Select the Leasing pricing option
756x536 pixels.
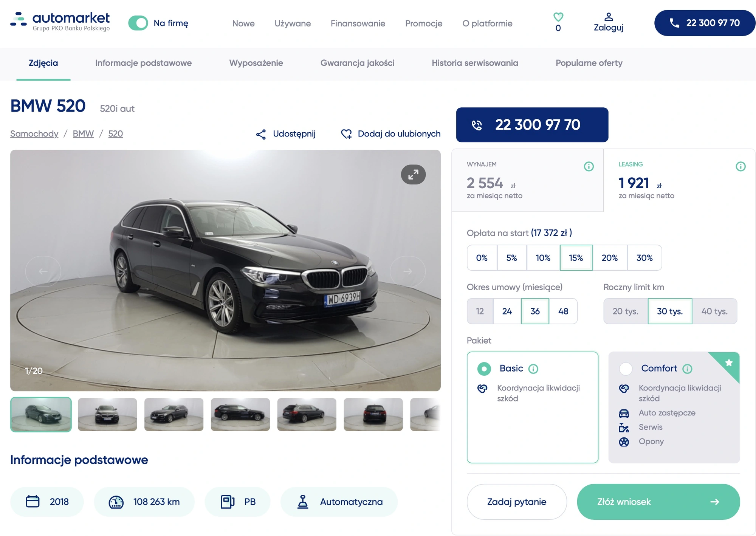tap(679, 180)
